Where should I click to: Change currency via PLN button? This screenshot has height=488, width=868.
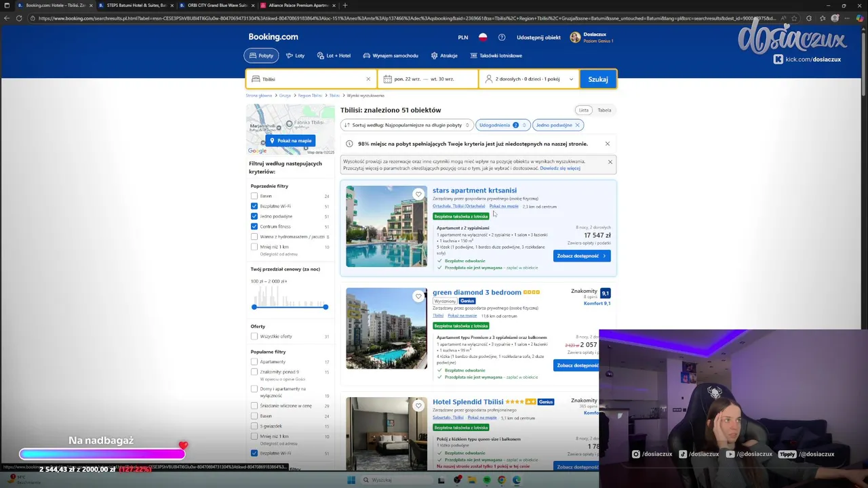coord(463,38)
